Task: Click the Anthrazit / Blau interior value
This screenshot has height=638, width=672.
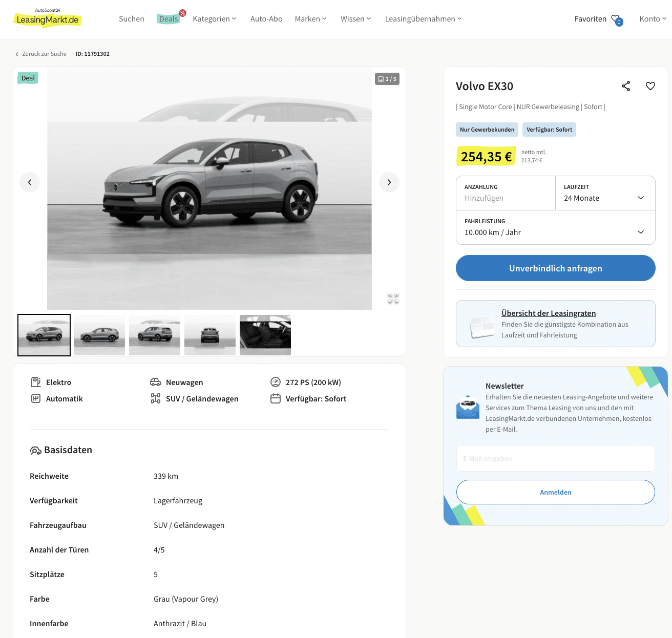Action: tap(180, 624)
